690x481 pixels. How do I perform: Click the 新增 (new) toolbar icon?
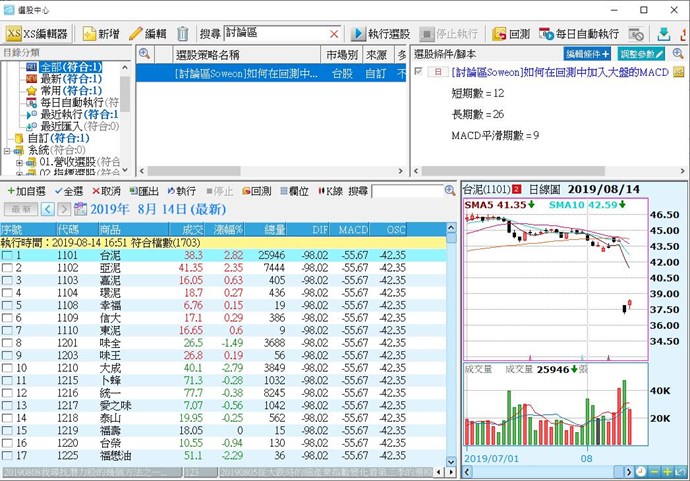(x=100, y=33)
